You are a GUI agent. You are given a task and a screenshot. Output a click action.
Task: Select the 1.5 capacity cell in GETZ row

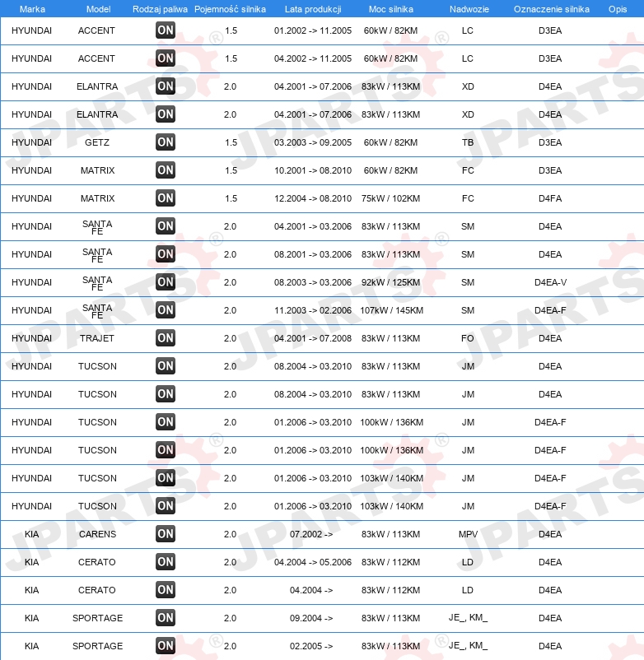coord(231,142)
